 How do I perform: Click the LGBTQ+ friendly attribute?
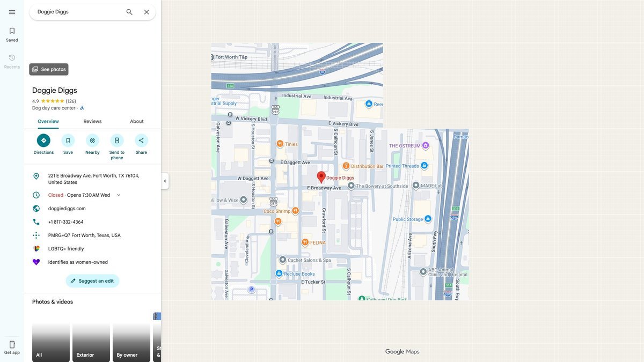click(66, 249)
